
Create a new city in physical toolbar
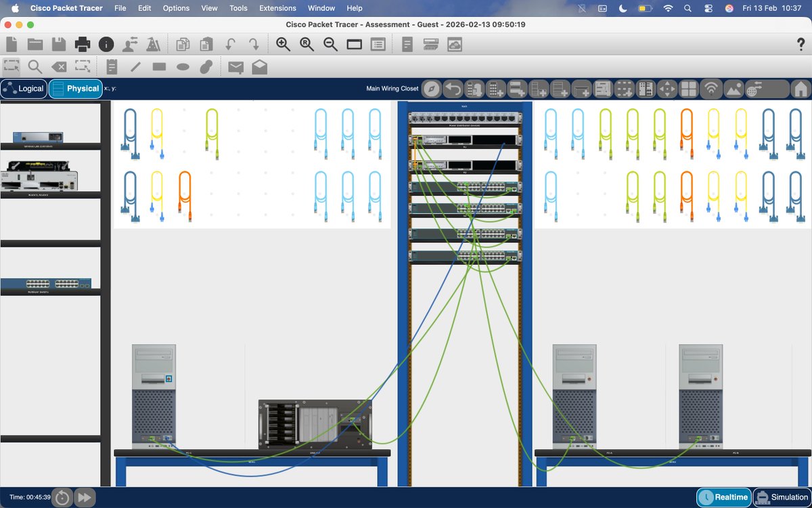pos(474,89)
